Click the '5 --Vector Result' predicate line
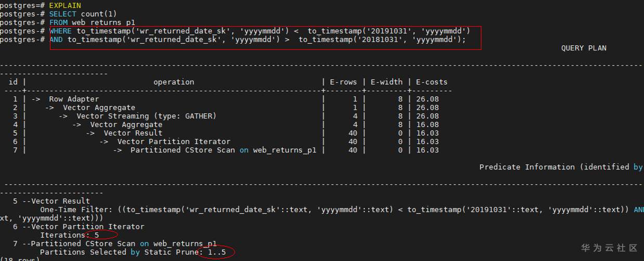This screenshot has width=644, height=261. pyautogui.click(x=51, y=201)
